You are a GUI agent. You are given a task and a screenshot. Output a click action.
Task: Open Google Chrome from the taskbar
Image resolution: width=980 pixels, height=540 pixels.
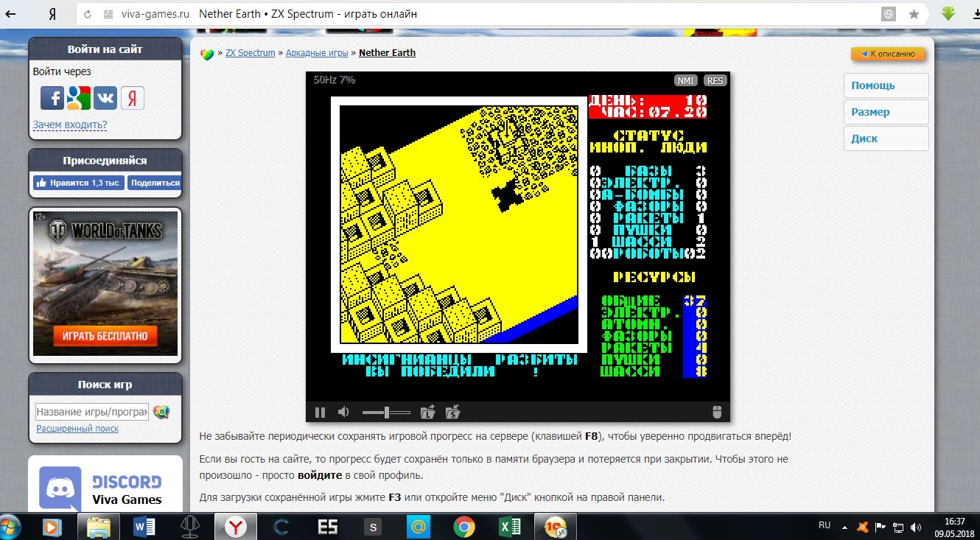coord(463,527)
